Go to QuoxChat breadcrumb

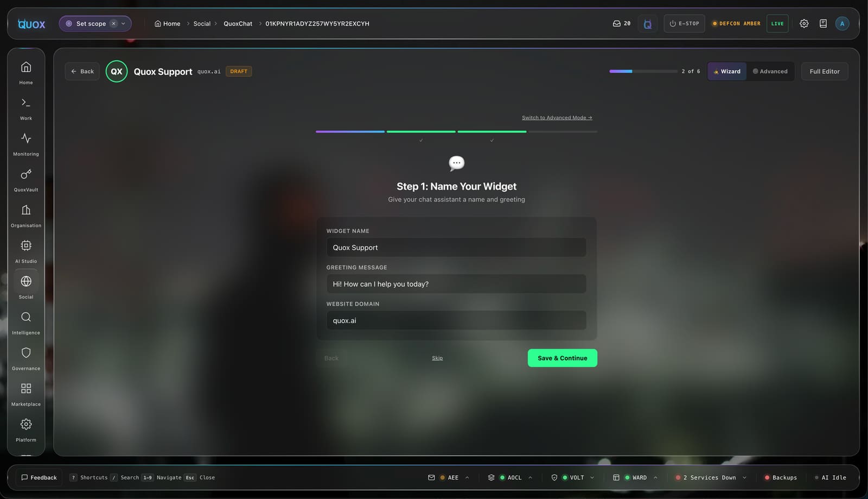pos(238,23)
